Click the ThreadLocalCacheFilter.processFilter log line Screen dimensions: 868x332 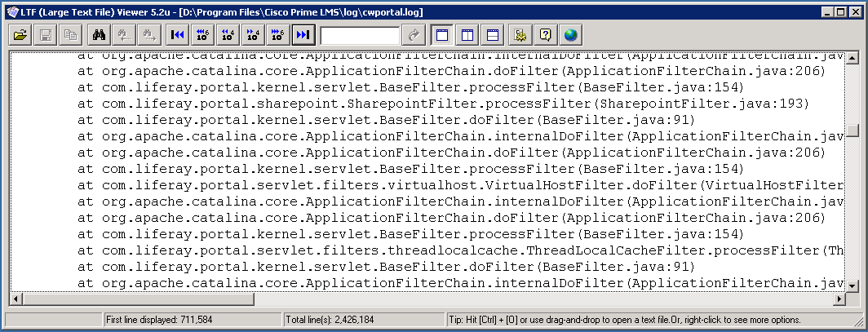pos(461,250)
